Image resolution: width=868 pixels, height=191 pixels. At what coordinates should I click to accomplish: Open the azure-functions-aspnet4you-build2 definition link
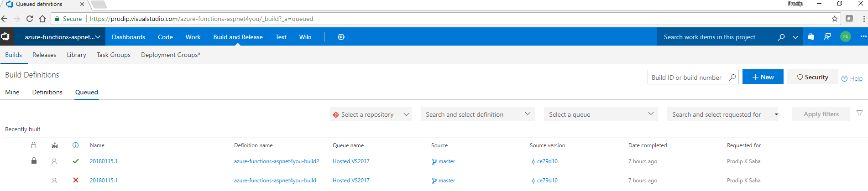click(x=277, y=161)
